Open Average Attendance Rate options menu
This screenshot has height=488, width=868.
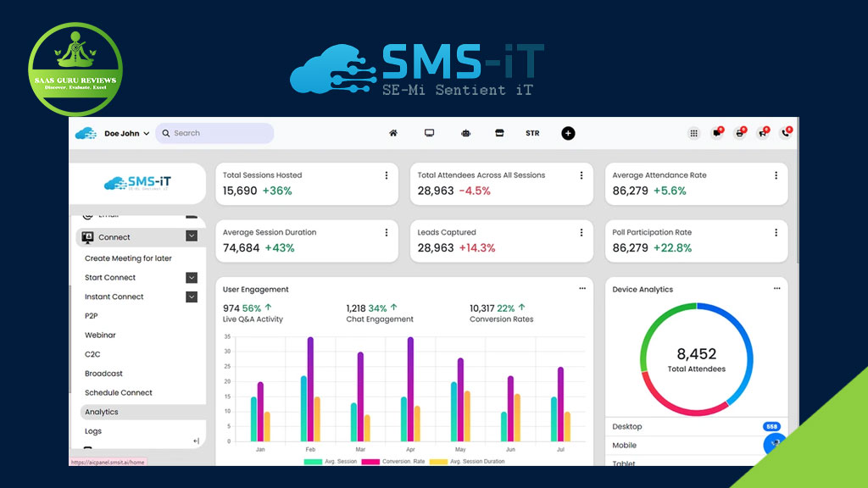[776, 175]
